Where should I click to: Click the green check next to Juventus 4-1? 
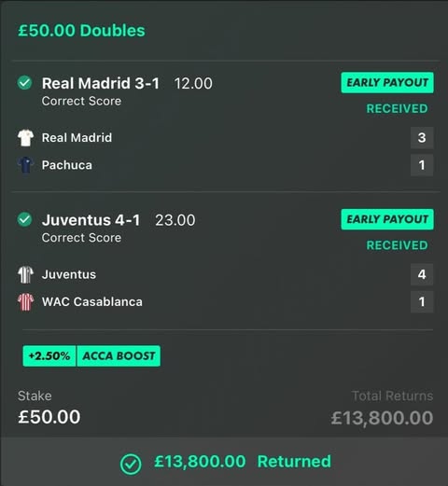pyautogui.click(x=24, y=219)
